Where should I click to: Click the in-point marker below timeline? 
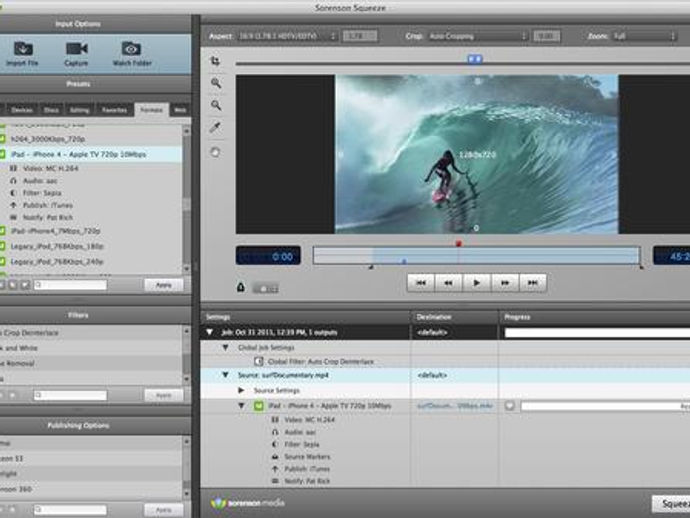[x=371, y=267]
